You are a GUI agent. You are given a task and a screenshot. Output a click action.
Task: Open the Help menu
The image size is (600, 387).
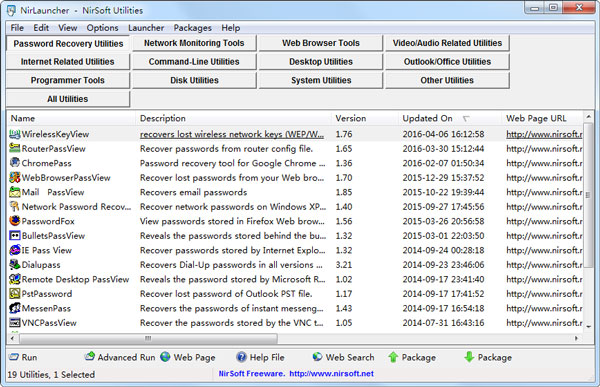pyautogui.click(x=231, y=28)
